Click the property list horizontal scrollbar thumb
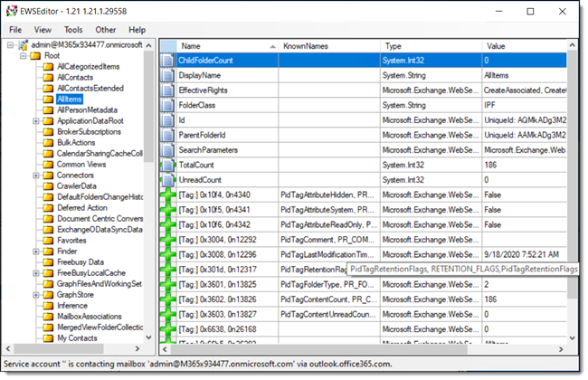Screen dimensions: 588x380 coord(319,350)
